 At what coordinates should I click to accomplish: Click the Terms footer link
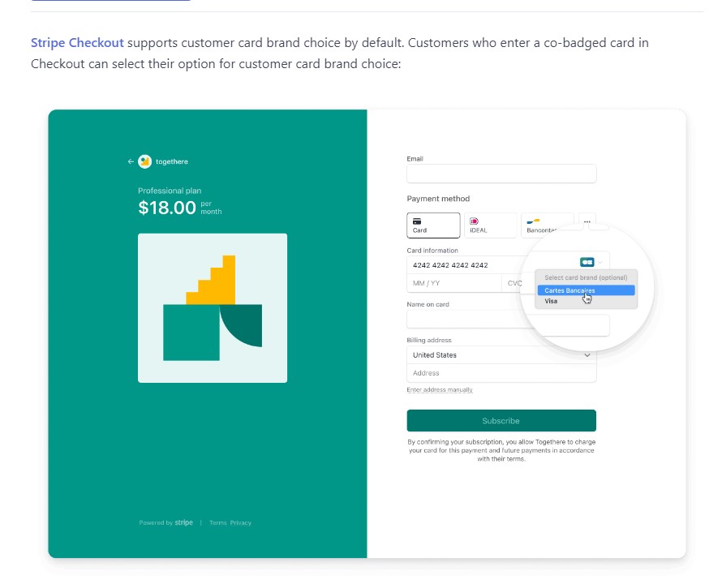[217, 522]
